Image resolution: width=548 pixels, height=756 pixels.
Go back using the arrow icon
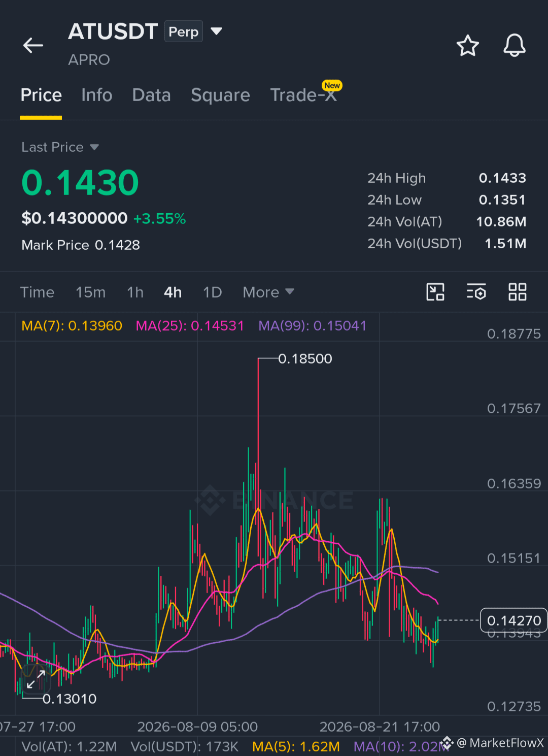[x=33, y=45]
